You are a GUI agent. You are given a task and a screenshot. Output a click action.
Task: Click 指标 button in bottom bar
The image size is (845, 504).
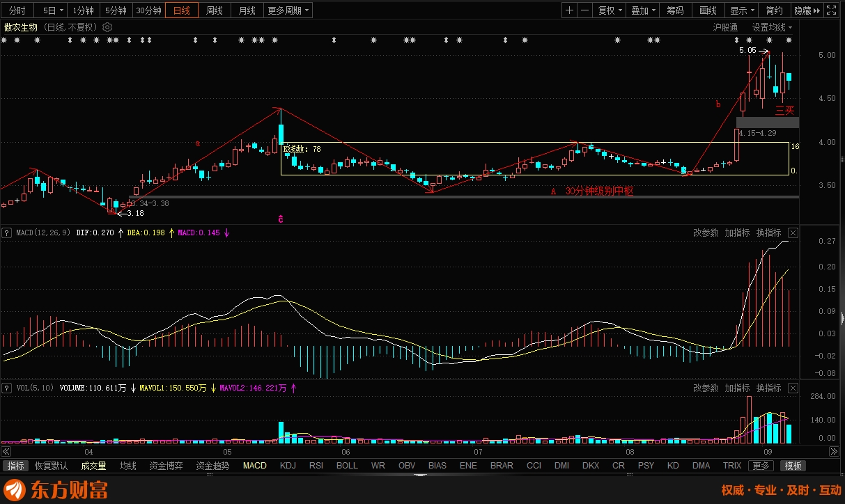15,466
